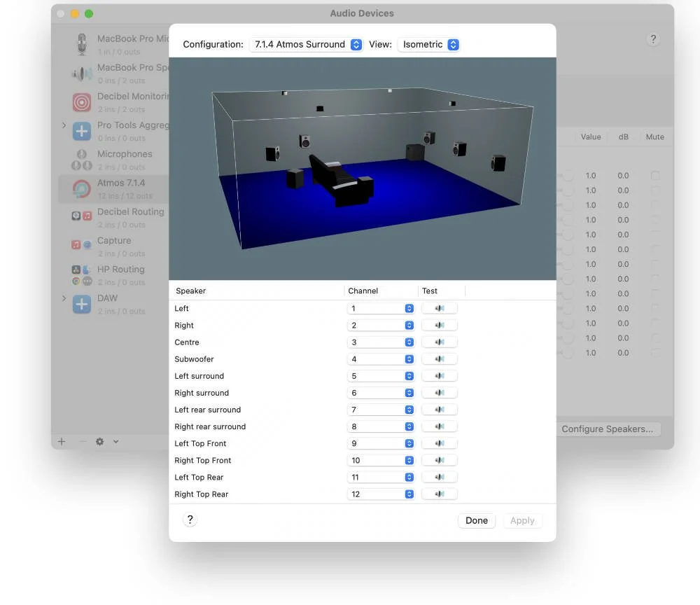700x605 pixels.
Task: Select the Microphones device in sidebar
Action: click(113, 160)
